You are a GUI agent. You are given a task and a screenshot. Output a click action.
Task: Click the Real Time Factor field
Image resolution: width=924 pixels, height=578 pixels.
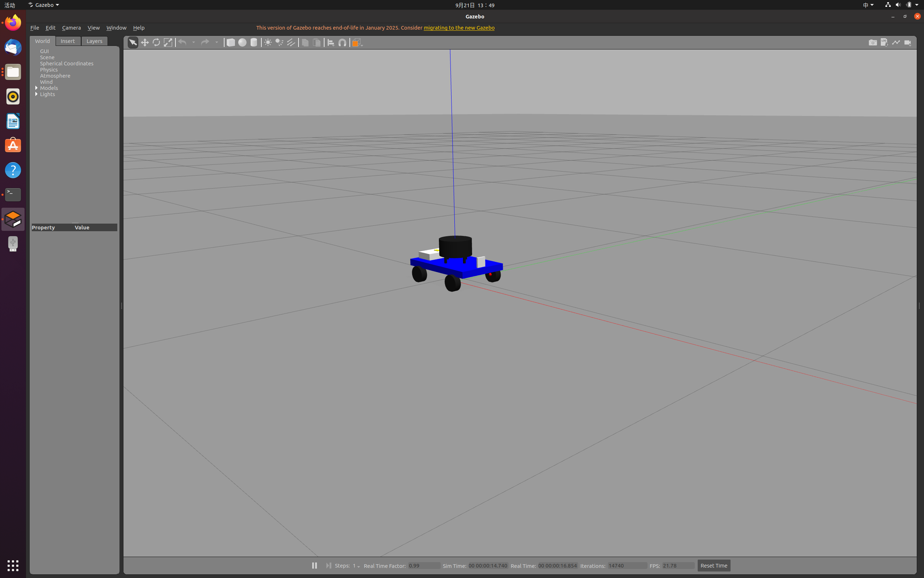(424, 566)
